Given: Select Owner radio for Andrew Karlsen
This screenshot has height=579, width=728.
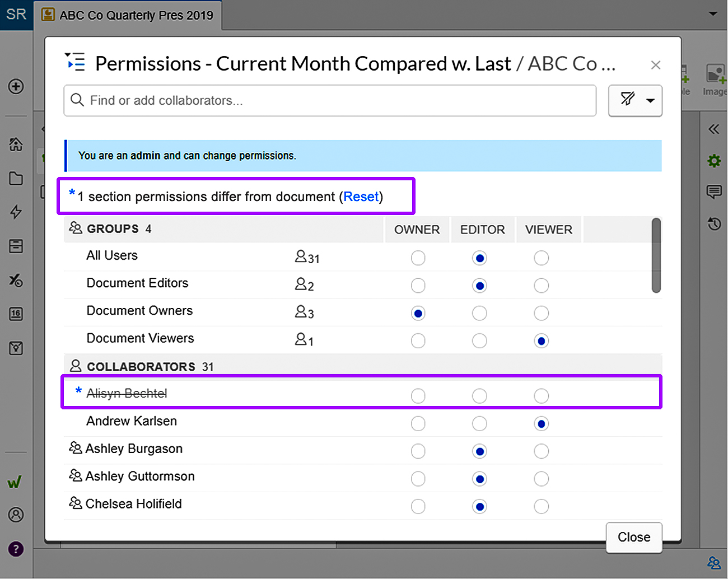Looking at the screenshot, I should (418, 424).
